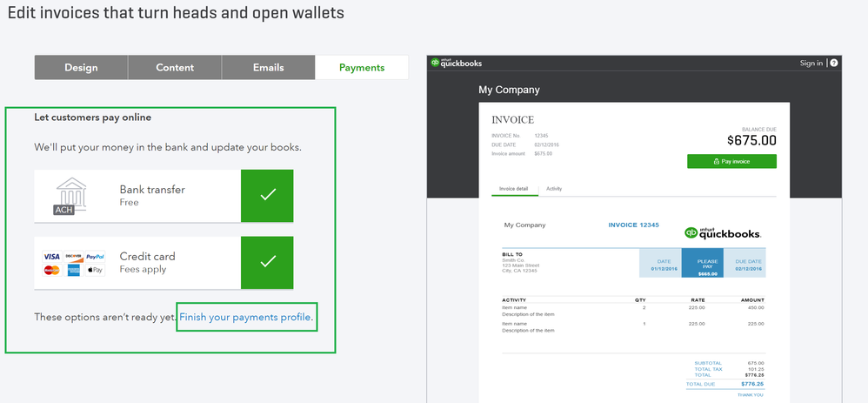Click the Bank transfer Free label
The width and height of the screenshot is (868, 403).
[152, 195]
